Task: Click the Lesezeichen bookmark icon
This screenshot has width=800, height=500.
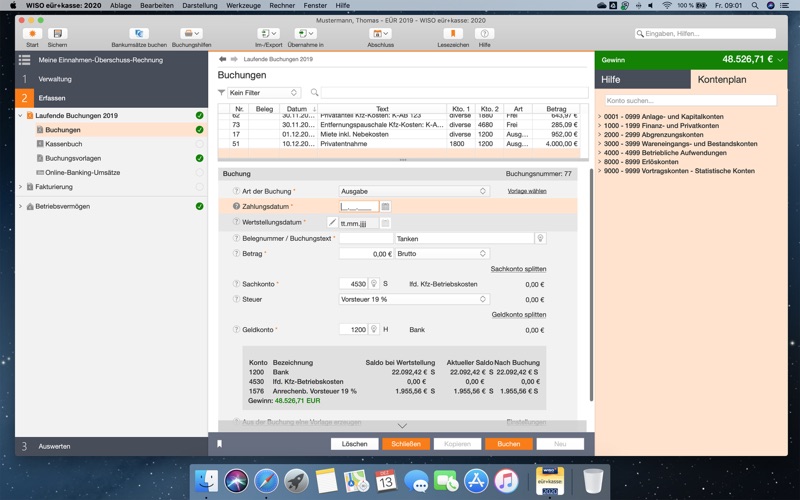Action: [x=453, y=34]
